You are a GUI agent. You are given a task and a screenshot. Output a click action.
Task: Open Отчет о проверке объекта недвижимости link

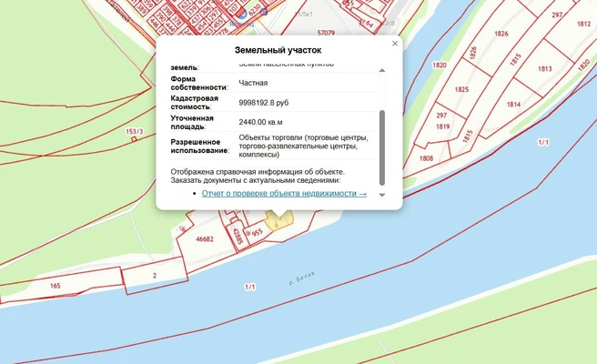(x=284, y=194)
